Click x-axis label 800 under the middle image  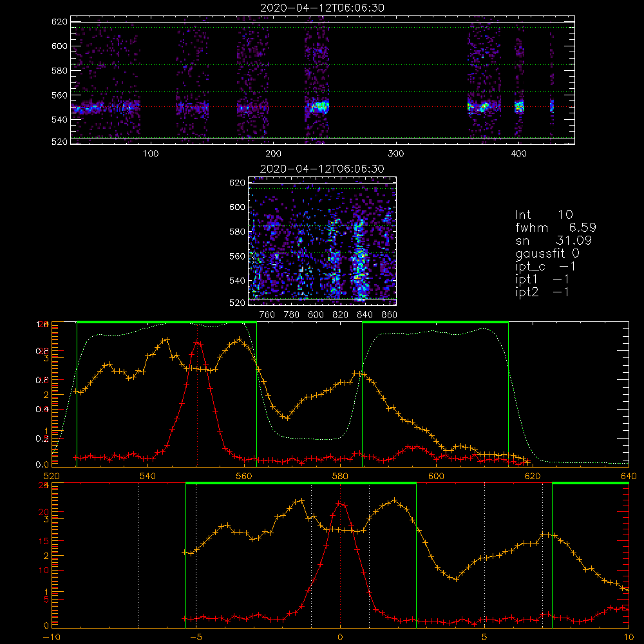316,315
